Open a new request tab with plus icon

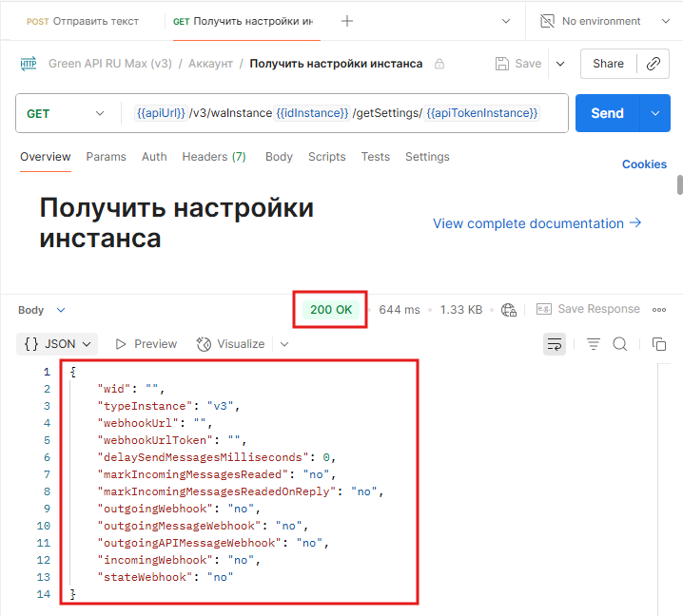coord(346,21)
